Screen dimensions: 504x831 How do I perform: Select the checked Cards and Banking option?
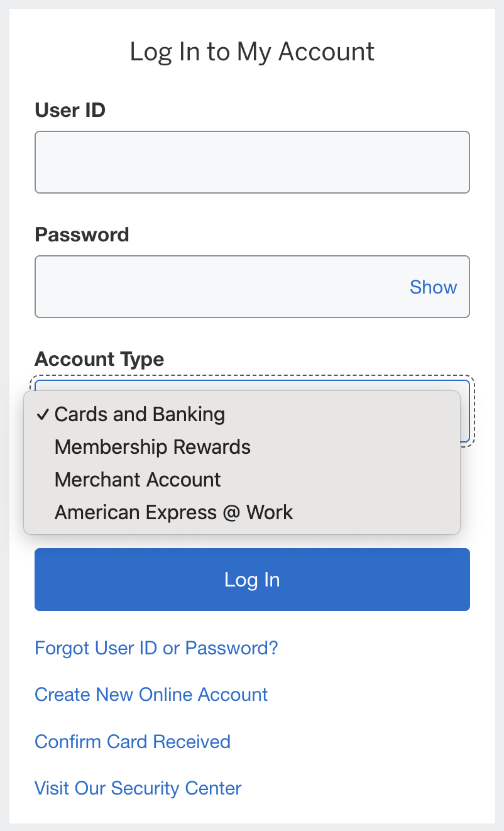tap(140, 414)
